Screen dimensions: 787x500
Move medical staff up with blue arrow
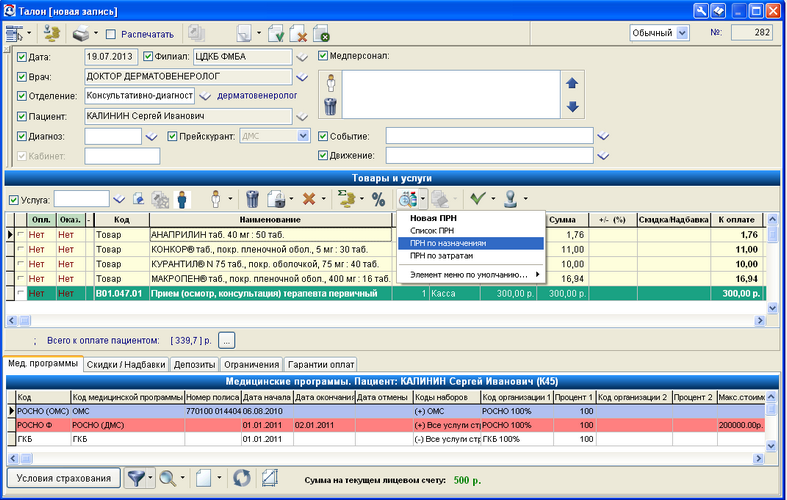572,83
